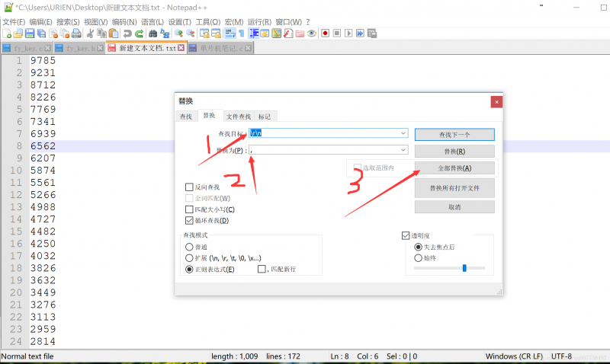Expand the 替换为 history dropdown arrow
The image size is (610, 364).
403,149
